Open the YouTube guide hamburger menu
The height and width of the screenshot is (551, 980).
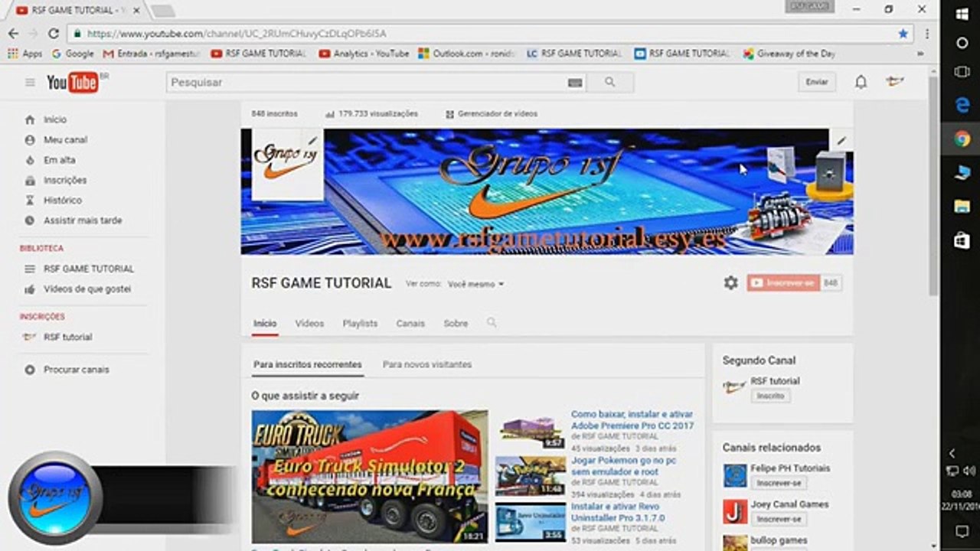30,83
